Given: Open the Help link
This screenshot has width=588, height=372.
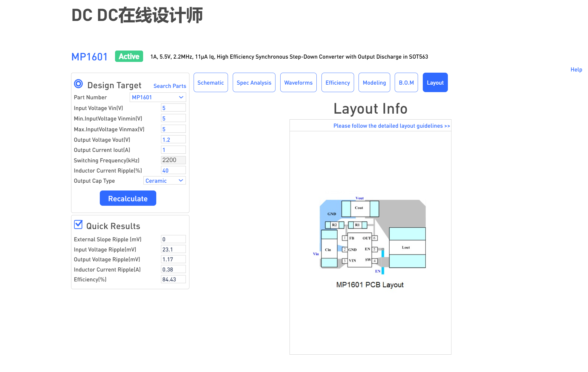Looking at the screenshot, I should click(576, 70).
